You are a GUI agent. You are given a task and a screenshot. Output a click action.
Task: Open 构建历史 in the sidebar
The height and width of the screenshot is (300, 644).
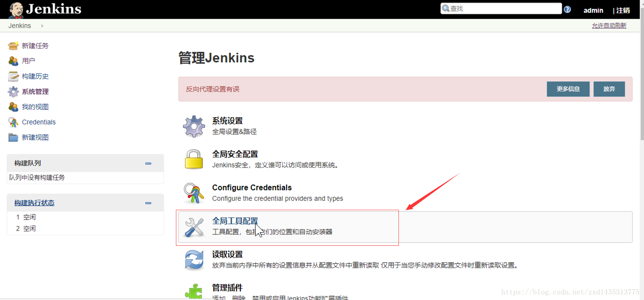point(35,76)
